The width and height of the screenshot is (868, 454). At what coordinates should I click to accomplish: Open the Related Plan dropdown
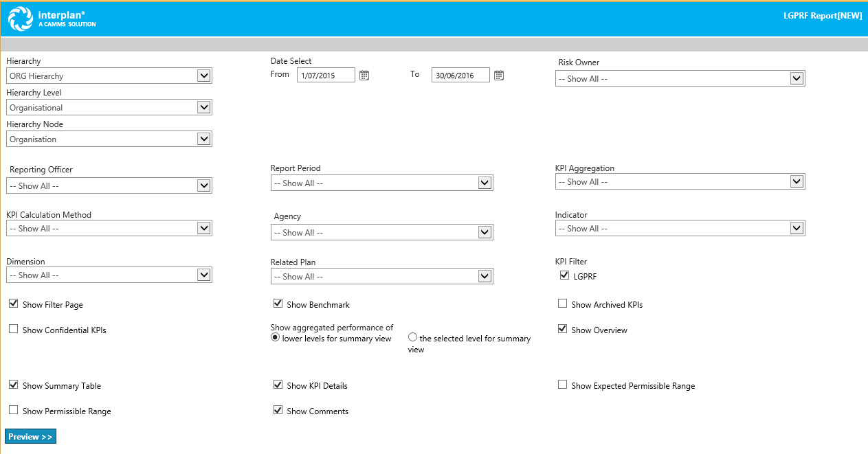click(x=381, y=276)
